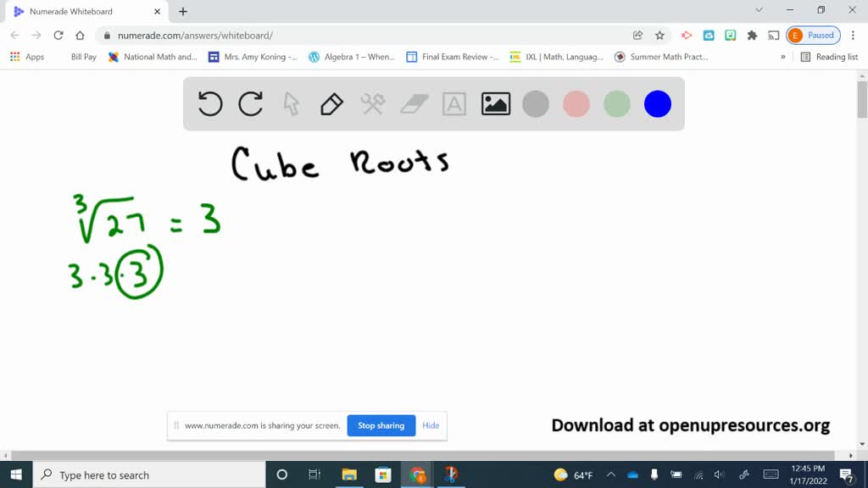Open the shapes tools icon

click(371, 103)
